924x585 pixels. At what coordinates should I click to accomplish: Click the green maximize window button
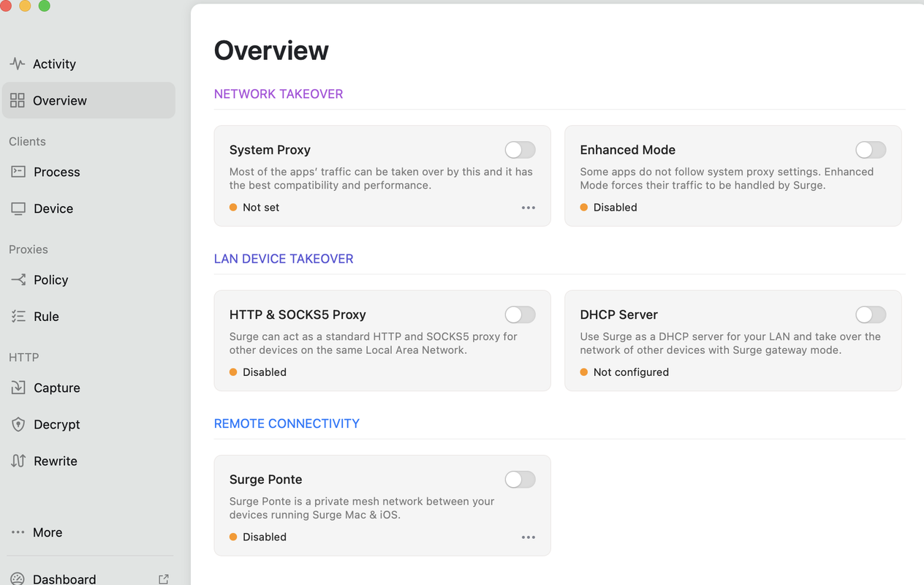tap(44, 5)
